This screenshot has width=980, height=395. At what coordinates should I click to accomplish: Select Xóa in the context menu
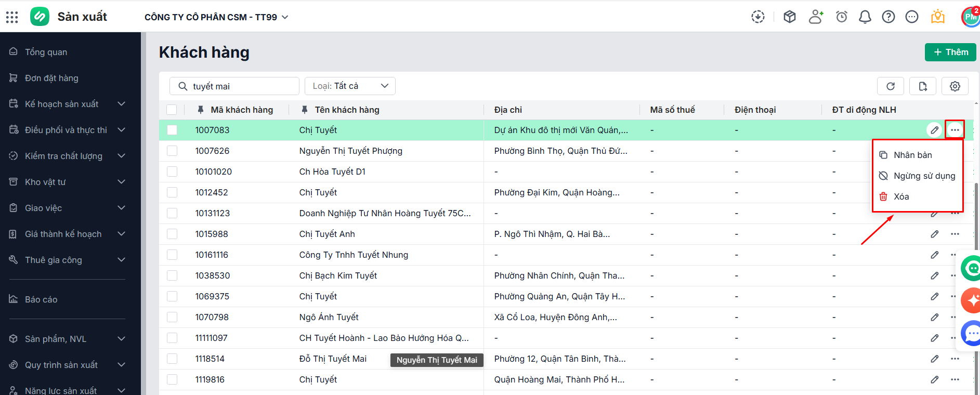click(901, 196)
